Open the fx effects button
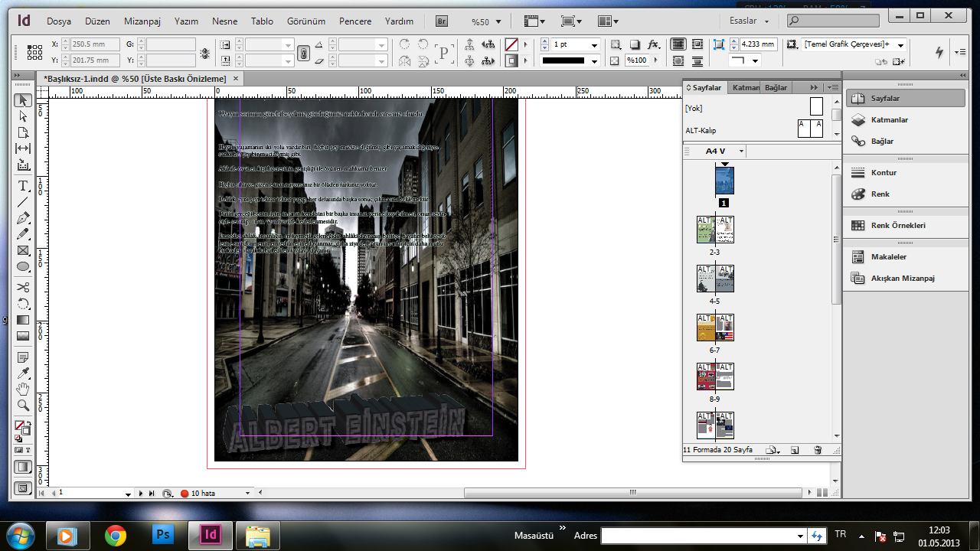The image size is (980, 551). (653, 44)
